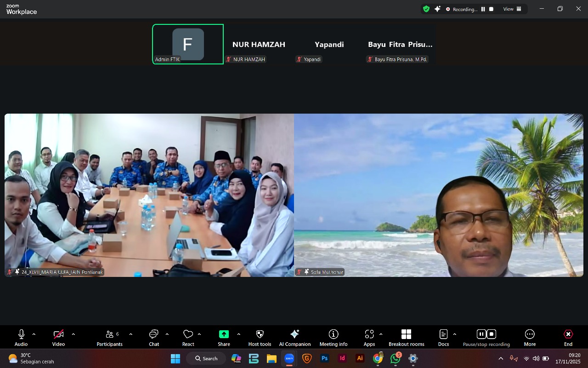This screenshot has width=588, height=368.
Task: Open WhatsApp from the Windows taskbar
Action: pyautogui.click(x=395, y=358)
